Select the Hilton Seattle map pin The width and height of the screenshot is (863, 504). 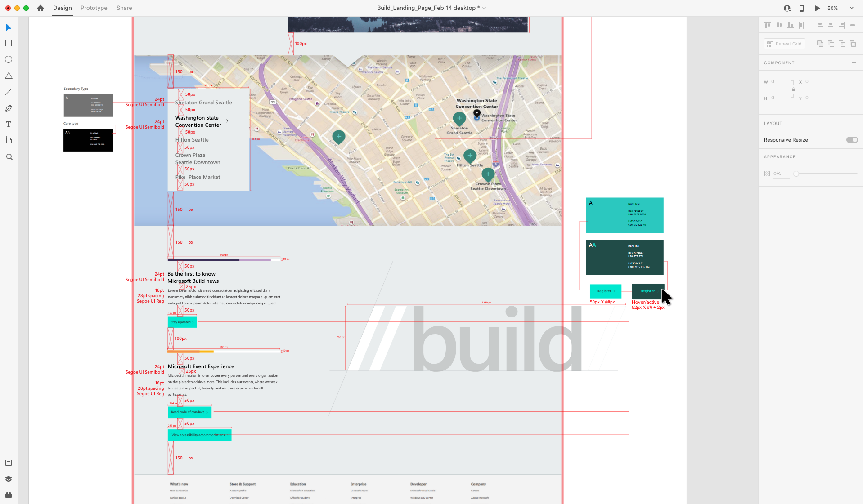pyautogui.click(x=470, y=156)
